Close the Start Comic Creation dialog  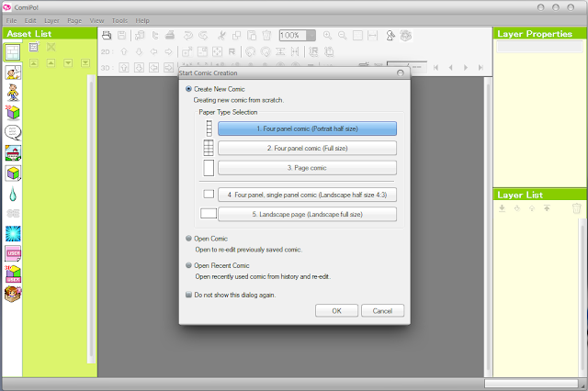pyautogui.click(x=401, y=73)
